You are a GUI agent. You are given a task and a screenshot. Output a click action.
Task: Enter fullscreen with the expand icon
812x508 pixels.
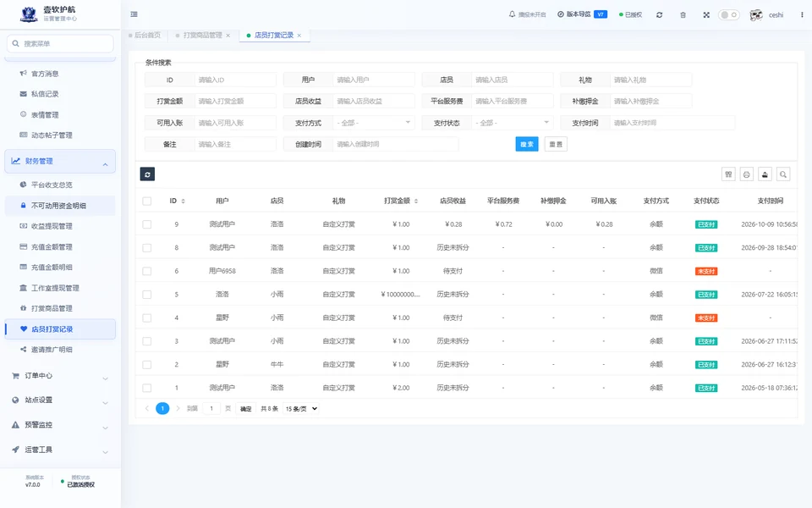(706, 15)
